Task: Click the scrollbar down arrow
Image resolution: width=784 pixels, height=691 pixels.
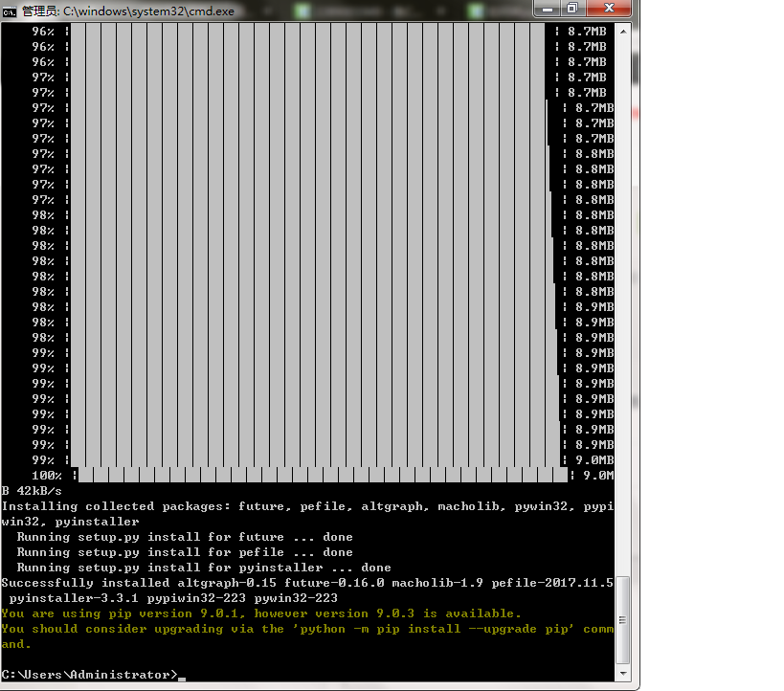Action: pos(623,675)
